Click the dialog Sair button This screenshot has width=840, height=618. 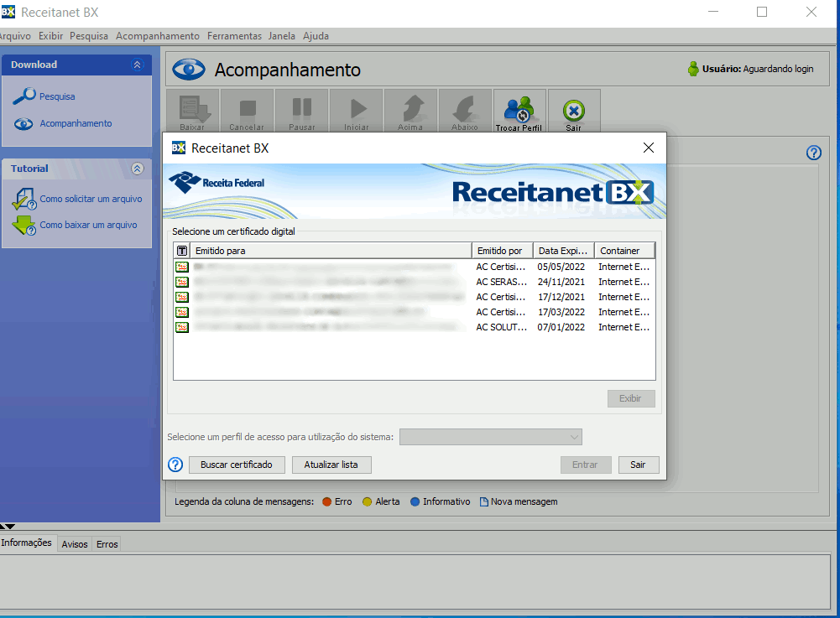click(639, 465)
